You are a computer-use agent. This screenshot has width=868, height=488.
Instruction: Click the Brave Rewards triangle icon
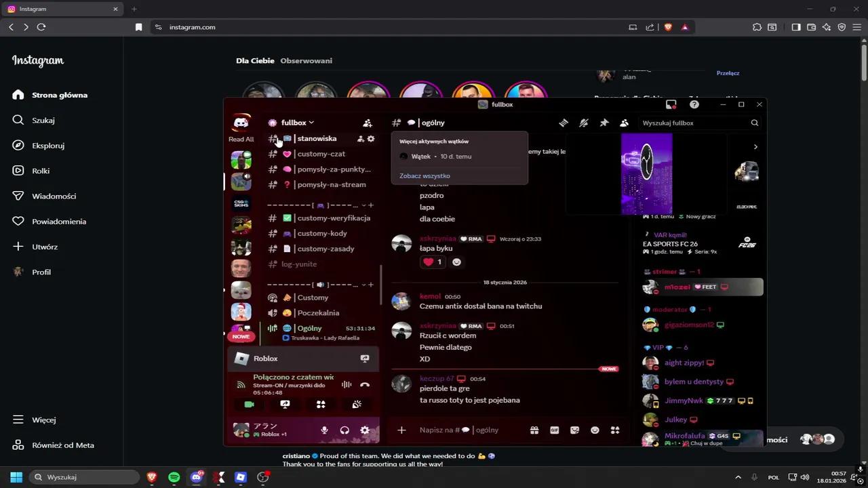point(685,27)
